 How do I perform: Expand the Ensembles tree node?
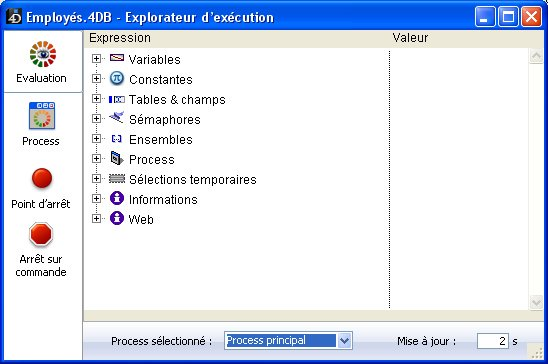tap(96, 138)
